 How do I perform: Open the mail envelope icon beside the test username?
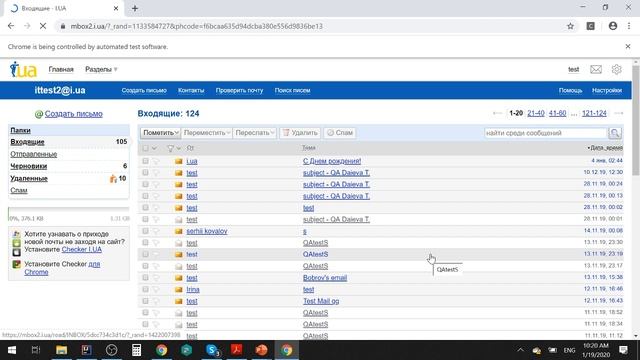click(x=596, y=69)
